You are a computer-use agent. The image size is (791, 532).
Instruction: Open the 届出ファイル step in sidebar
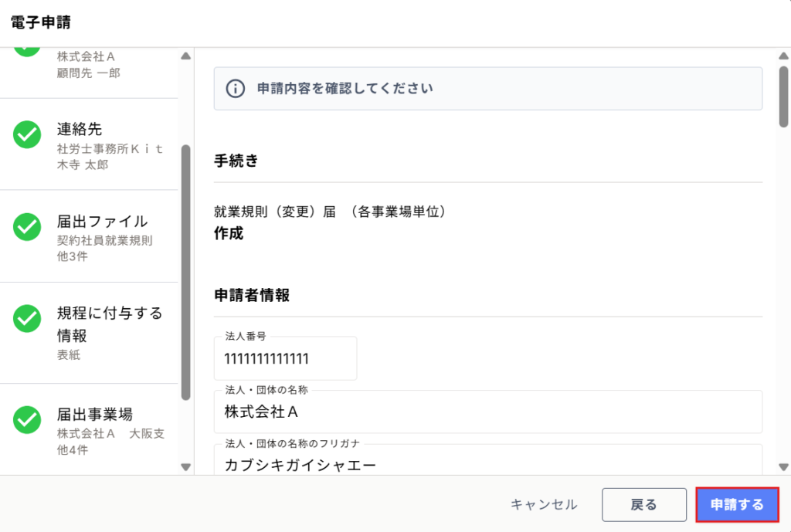(89, 236)
